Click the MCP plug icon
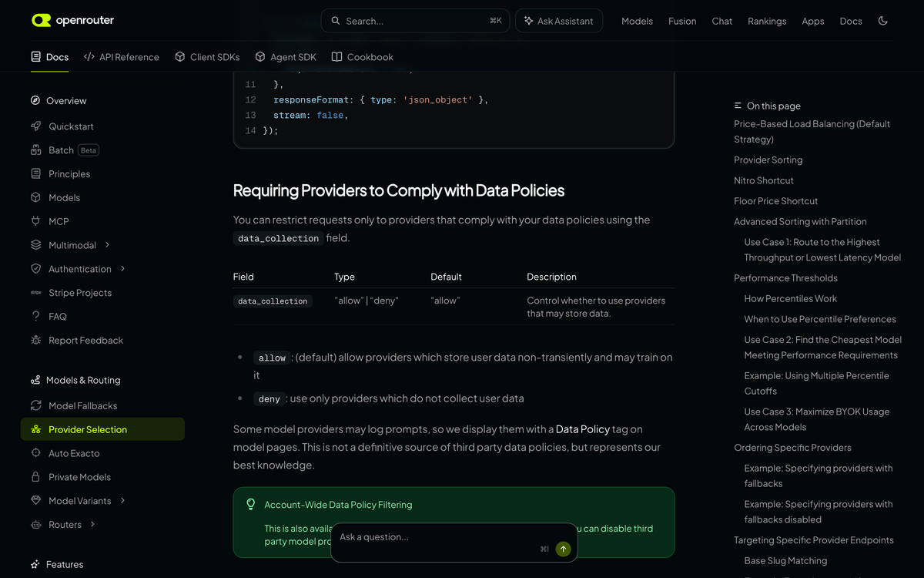924x578 pixels. pyautogui.click(x=35, y=221)
